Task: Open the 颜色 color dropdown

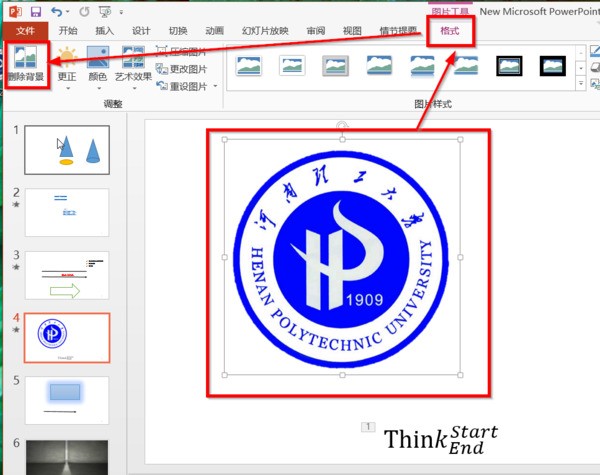Action: [x=97, y=65]
